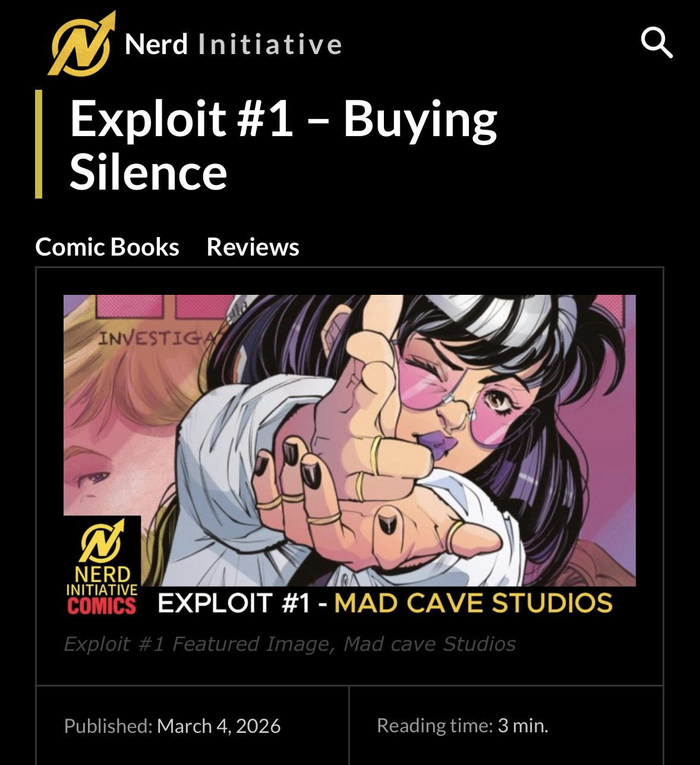Screen dimensions: 700x765
Task: Click the "Published:" label text
Action: point(108,726)
